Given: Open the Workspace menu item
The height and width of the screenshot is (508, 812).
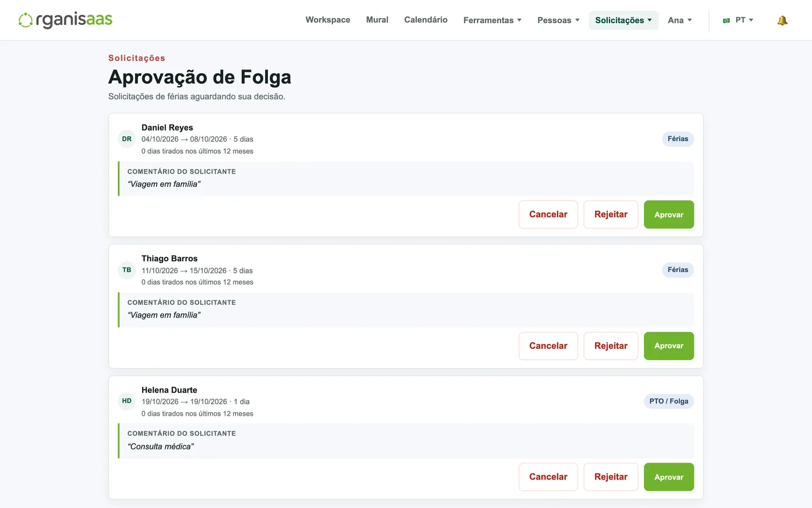Looking at the screenshot, I should point(328,20).
